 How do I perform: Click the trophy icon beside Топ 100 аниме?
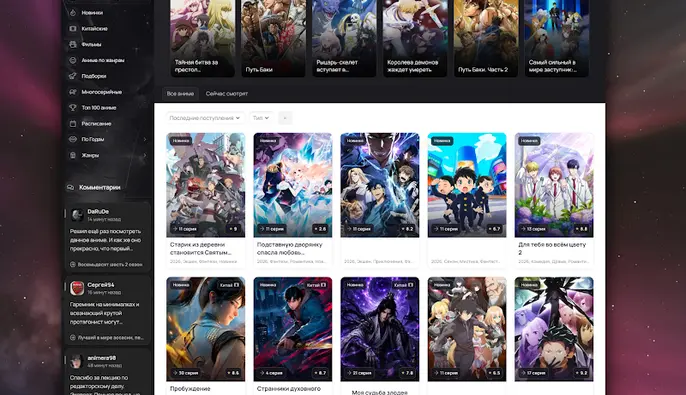(x=73, y=108)
